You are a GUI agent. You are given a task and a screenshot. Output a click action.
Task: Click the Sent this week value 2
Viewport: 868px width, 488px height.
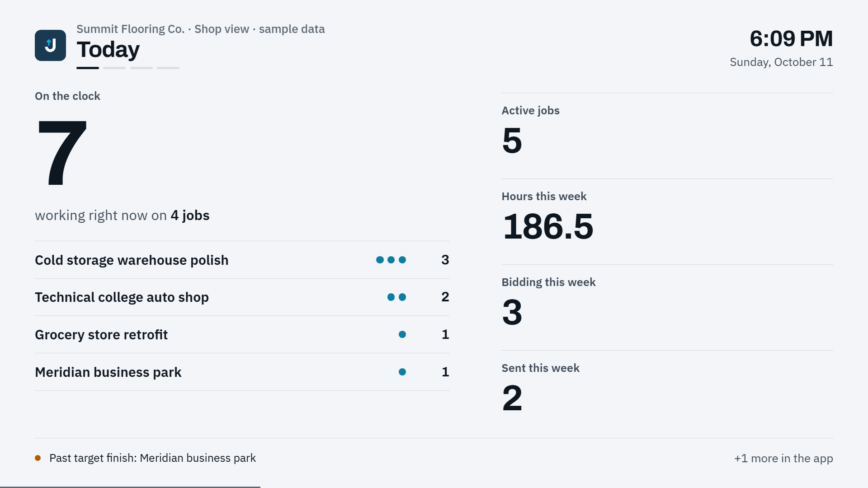(x=512, y=398)
